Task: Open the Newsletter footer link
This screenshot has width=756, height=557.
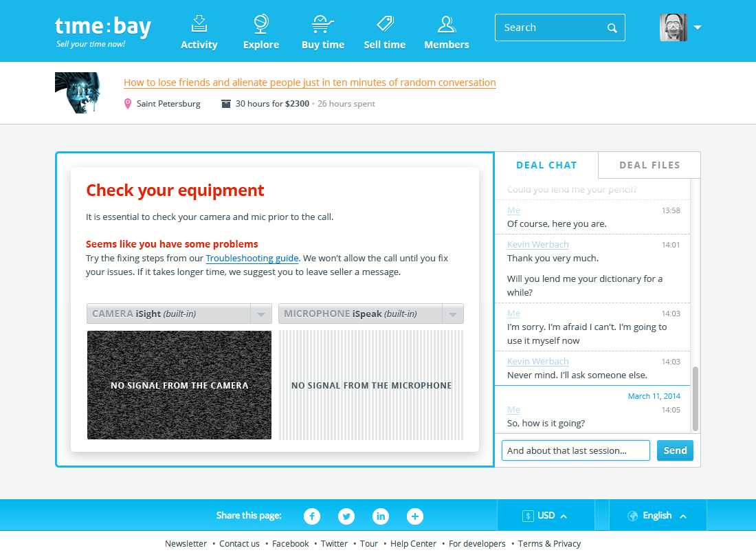Action: pyautogui.click(x=186, y=543)
